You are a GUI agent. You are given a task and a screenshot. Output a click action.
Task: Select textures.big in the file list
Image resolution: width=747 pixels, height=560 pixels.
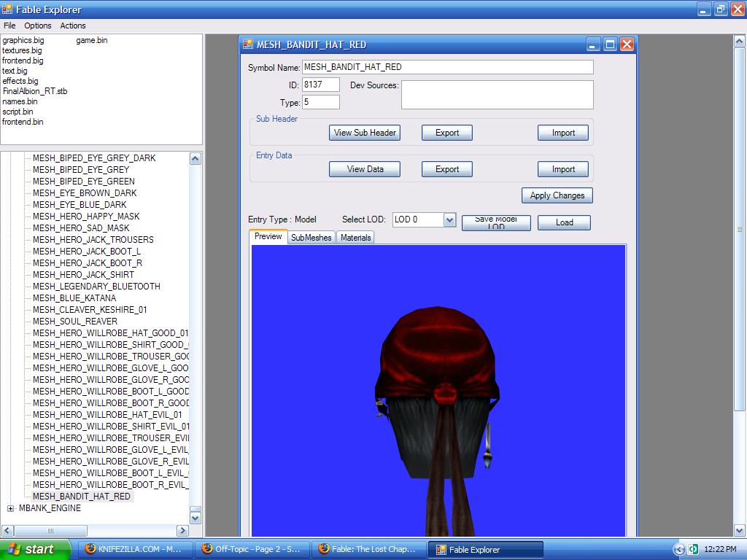pyautogui.click(x=22, y=50)
